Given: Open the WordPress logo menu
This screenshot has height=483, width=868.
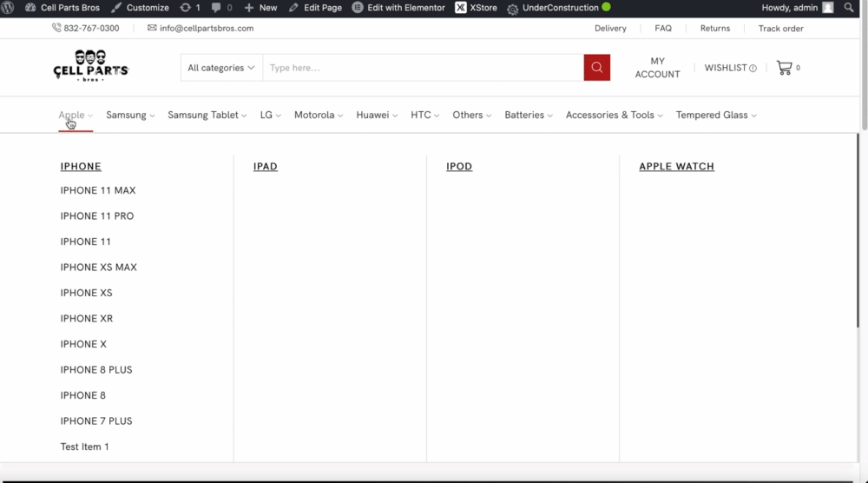Looking at the screenshot, I should [8, 8].
